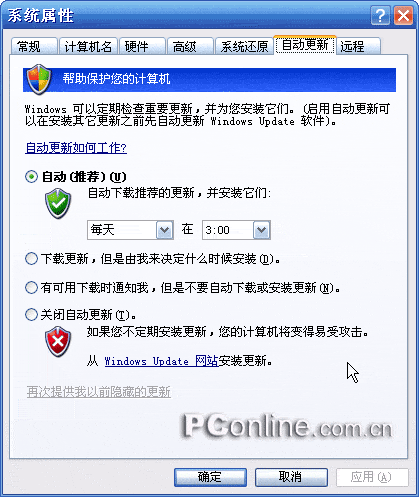The width and height of the screenshot is (419, 497).
Task: Confirm settings with the 确定 button
Action: [x=210, y=477]
